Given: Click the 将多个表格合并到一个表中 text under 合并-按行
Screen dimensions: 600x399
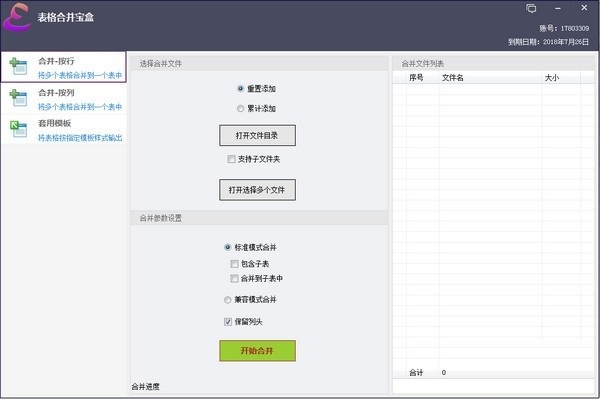Looking at the screenshot, I should (80, 76).
